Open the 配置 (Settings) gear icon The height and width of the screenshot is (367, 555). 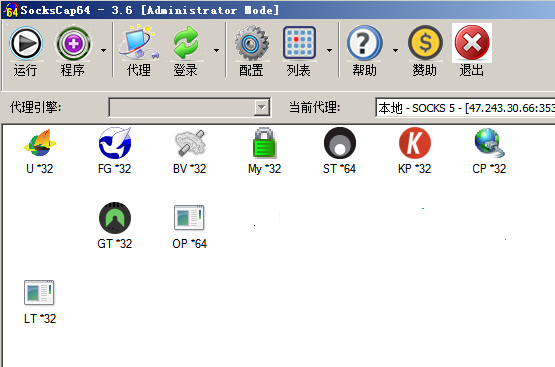point(252,43)
